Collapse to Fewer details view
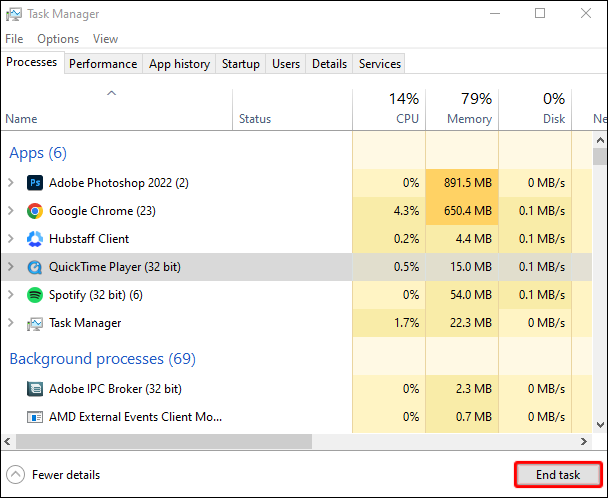608x498 pixels. 53,475
